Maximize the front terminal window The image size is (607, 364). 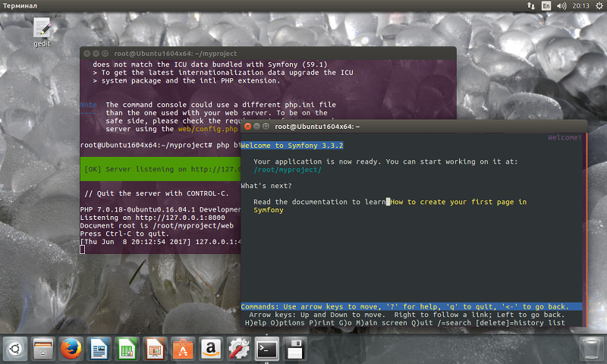266,127
